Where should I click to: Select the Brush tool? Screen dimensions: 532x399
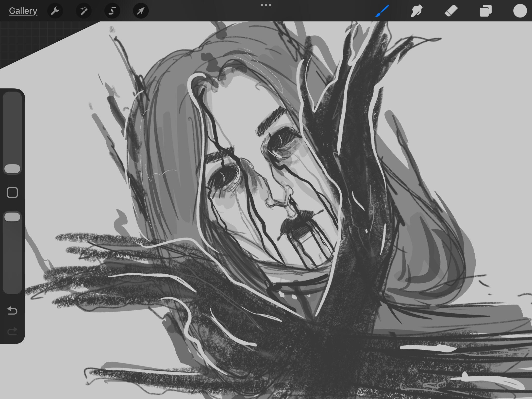(x=382, y=11)
